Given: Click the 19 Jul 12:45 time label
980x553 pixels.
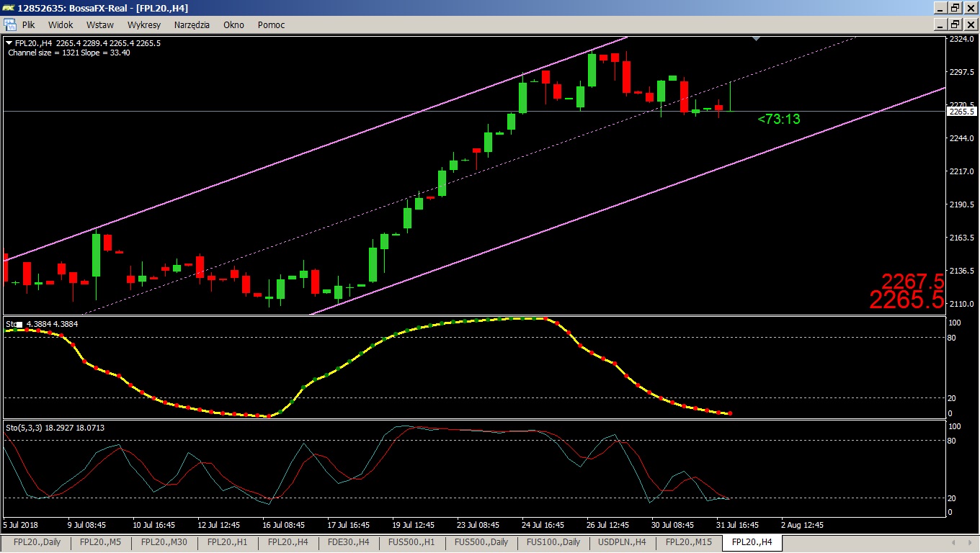Looking at the screenshot, I should pyautogui.click(x=414, y=525).
